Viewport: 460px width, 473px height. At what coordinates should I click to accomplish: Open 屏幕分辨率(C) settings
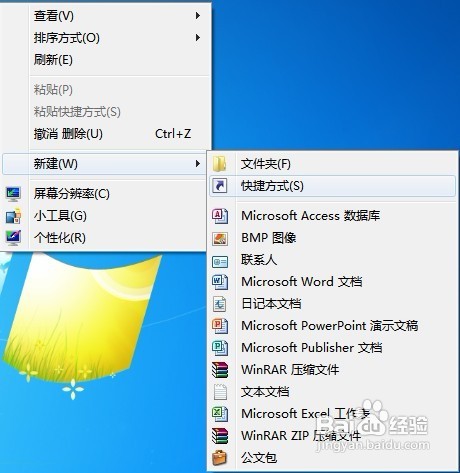click(x=104, y=194)
